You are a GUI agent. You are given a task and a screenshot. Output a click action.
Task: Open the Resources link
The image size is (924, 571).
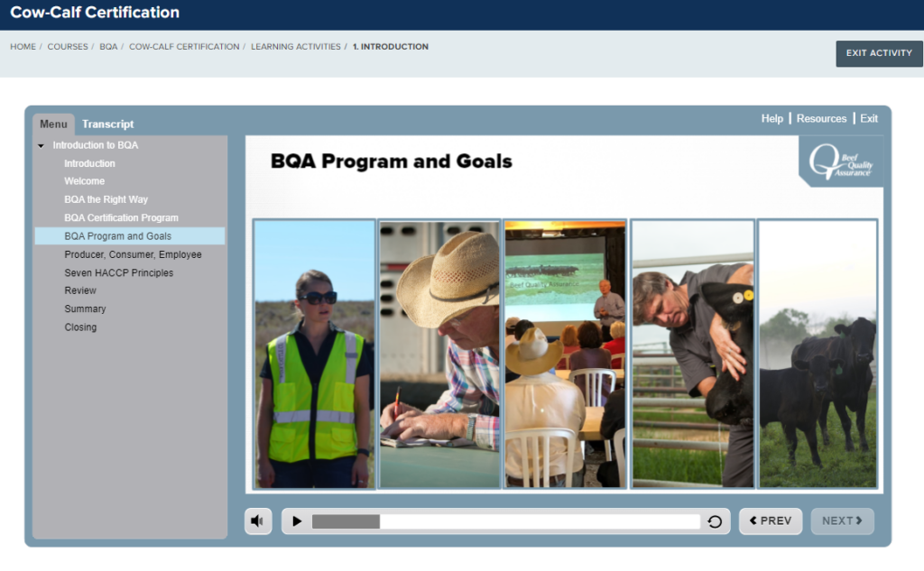pyautogui.click(x=821, y=118)
